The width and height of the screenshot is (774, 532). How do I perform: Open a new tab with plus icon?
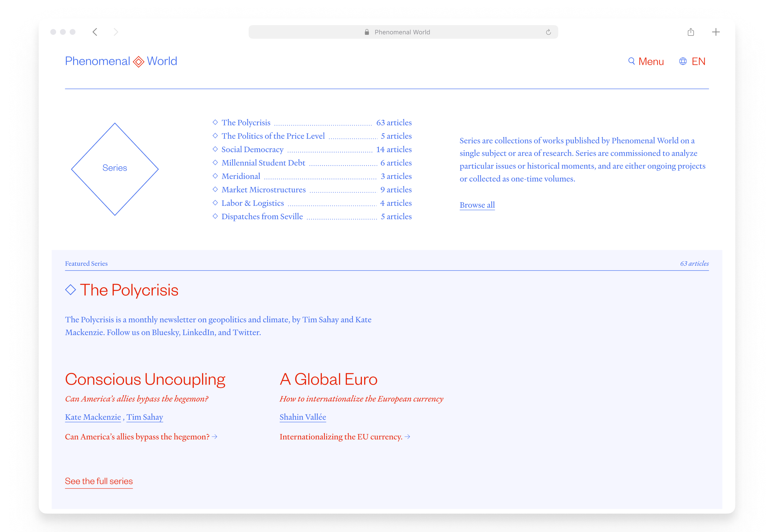[716, 32]
